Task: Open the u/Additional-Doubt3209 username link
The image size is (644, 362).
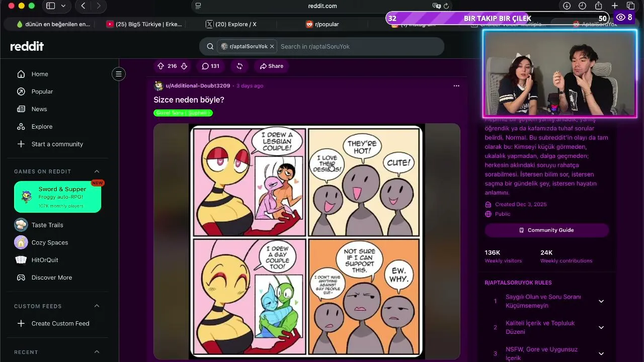Action: [x=198, y=86]
